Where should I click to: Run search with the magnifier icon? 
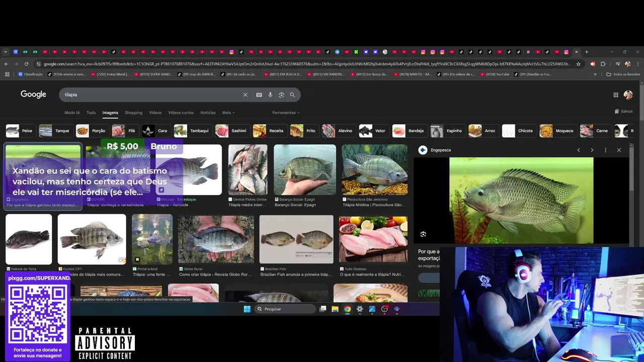pyautogui.click(x=292, y=95)
